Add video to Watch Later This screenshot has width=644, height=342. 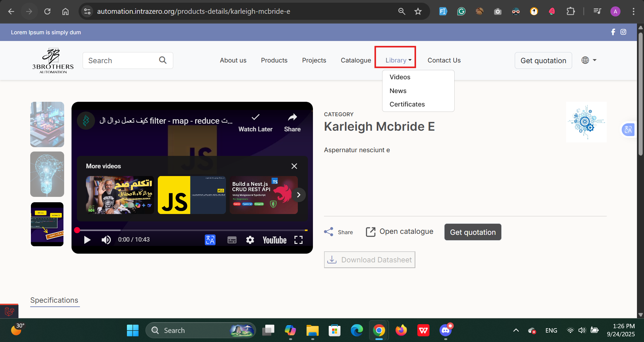(255, 118)
